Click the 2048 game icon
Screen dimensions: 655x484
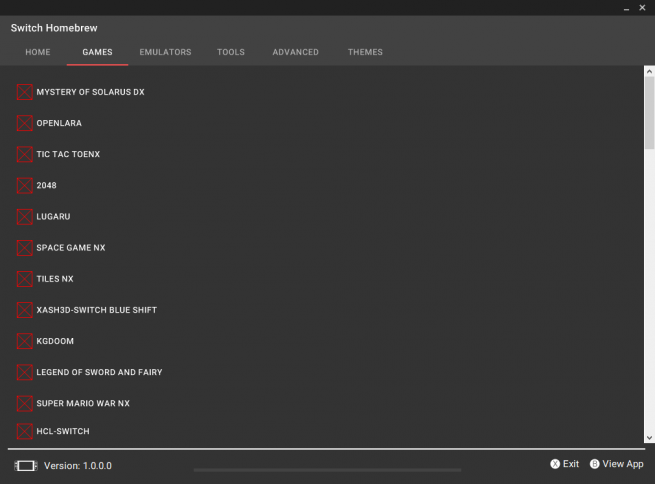coord(25,185)
